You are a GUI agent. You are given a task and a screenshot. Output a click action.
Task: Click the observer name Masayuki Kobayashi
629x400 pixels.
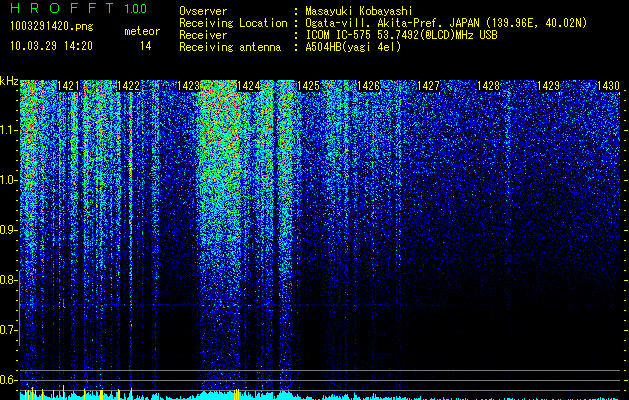tap(359, 11)
